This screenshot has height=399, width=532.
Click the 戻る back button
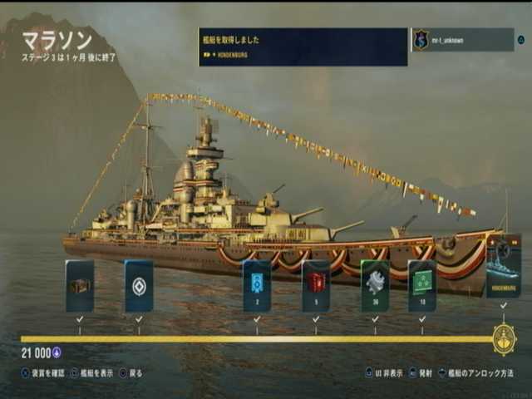[x=131, y=373]
